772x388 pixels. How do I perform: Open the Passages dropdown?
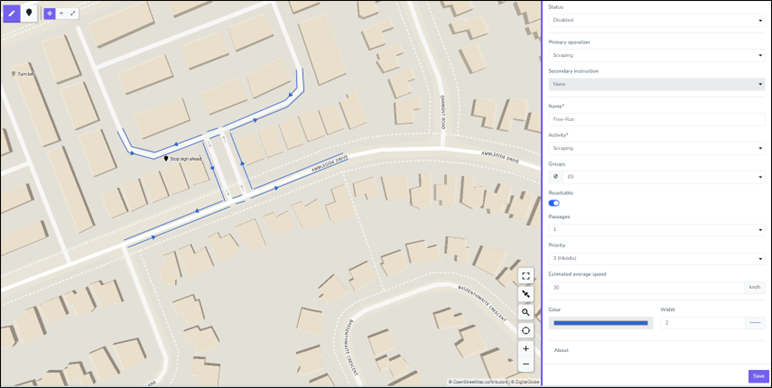coord(656,229)
